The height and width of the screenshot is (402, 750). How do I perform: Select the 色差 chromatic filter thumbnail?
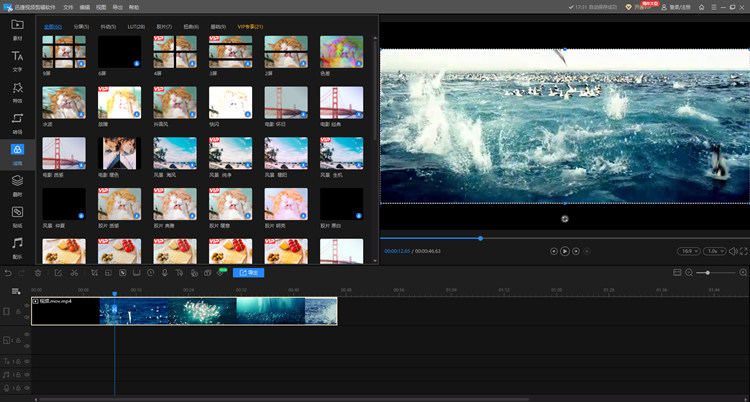coord(342,52)
